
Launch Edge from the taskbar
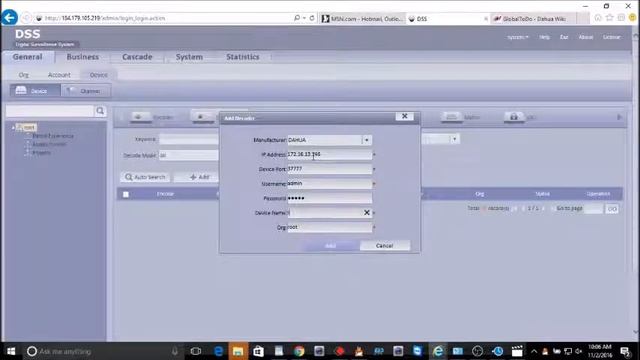218,351
